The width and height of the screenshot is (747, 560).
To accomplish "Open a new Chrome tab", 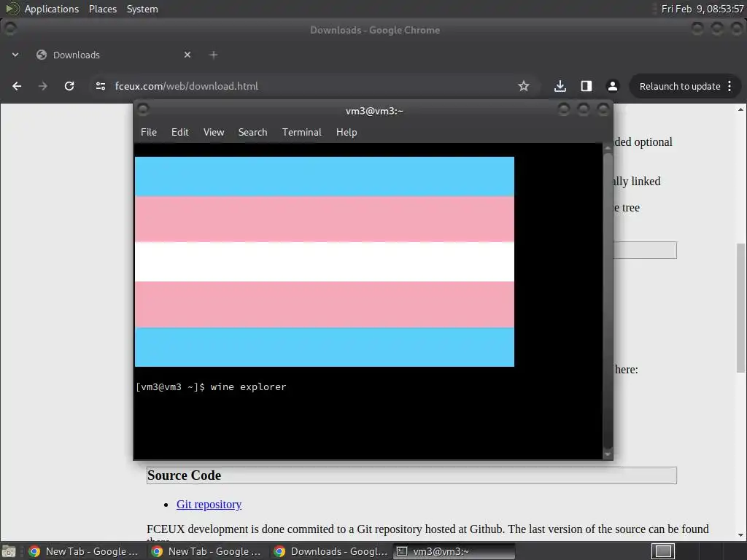I will (214, 55).
